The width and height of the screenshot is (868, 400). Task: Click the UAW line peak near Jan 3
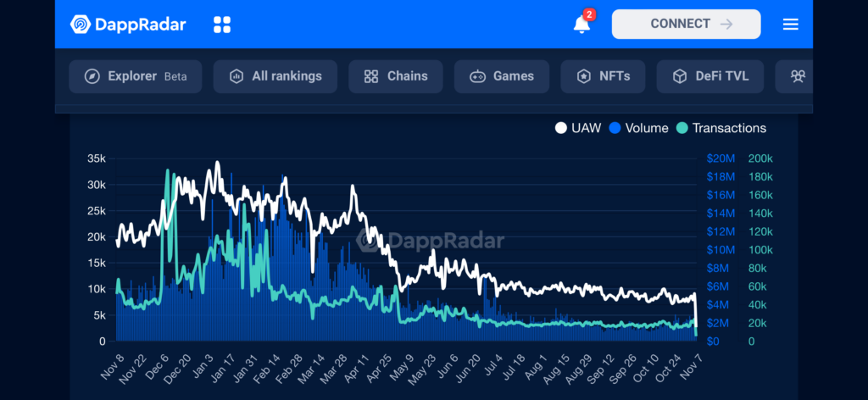pos(218,163)
